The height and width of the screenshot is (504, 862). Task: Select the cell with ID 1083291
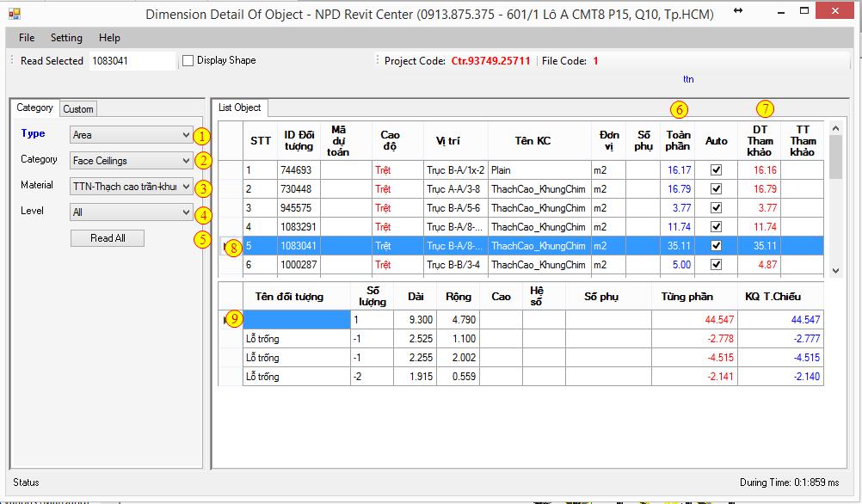coord(299,227)
